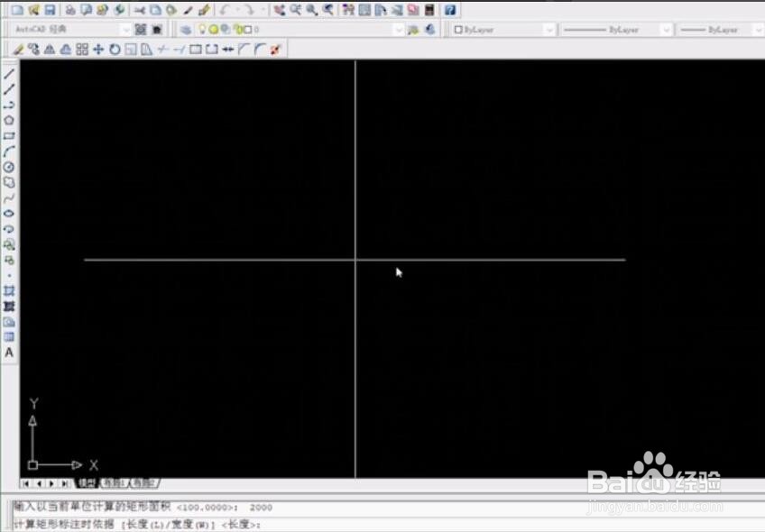Toggle the layer lock icon
The image size is (765, 532).
(238, 30)
